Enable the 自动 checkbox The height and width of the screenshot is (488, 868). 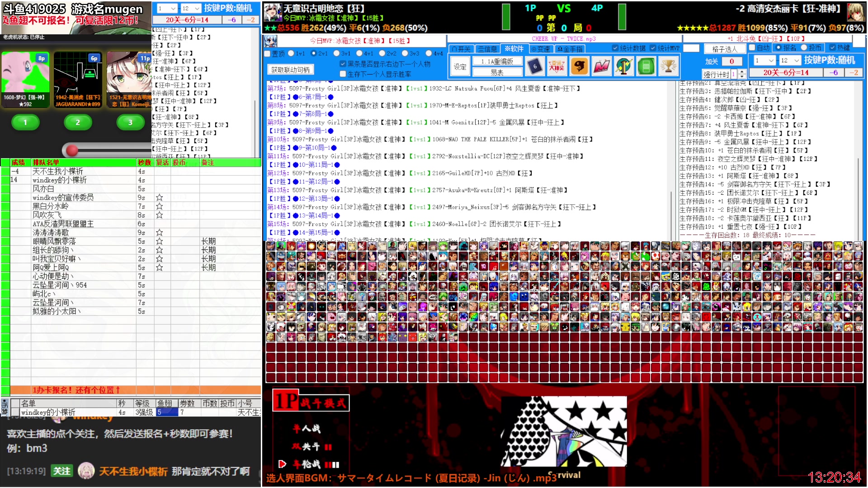coord(752,47)
